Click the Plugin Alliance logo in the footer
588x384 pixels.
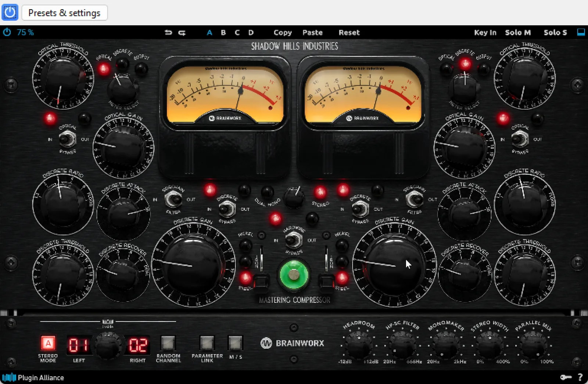coord(33,377)
